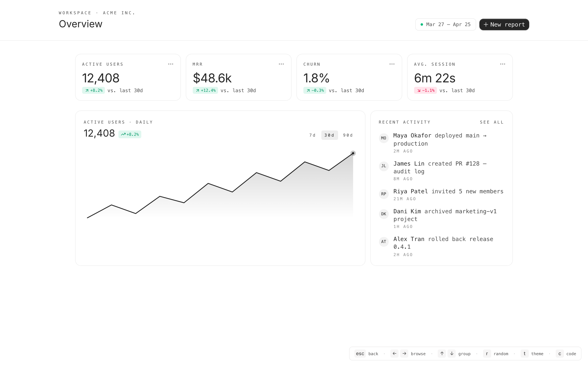The image size is (588, 367).
Task: Click Maya Okafor's MO avatar
Action: point(383,138)
